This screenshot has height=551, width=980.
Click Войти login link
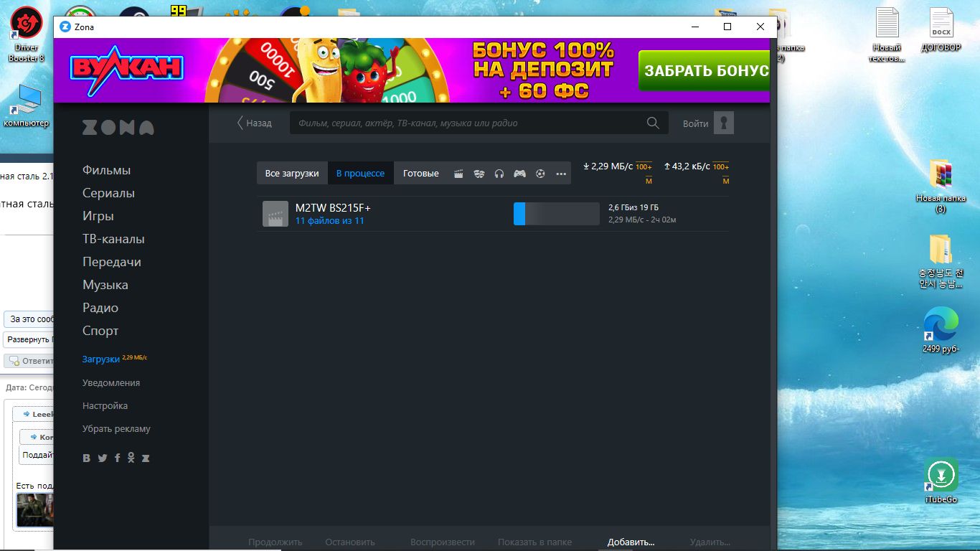click(695, 123)
